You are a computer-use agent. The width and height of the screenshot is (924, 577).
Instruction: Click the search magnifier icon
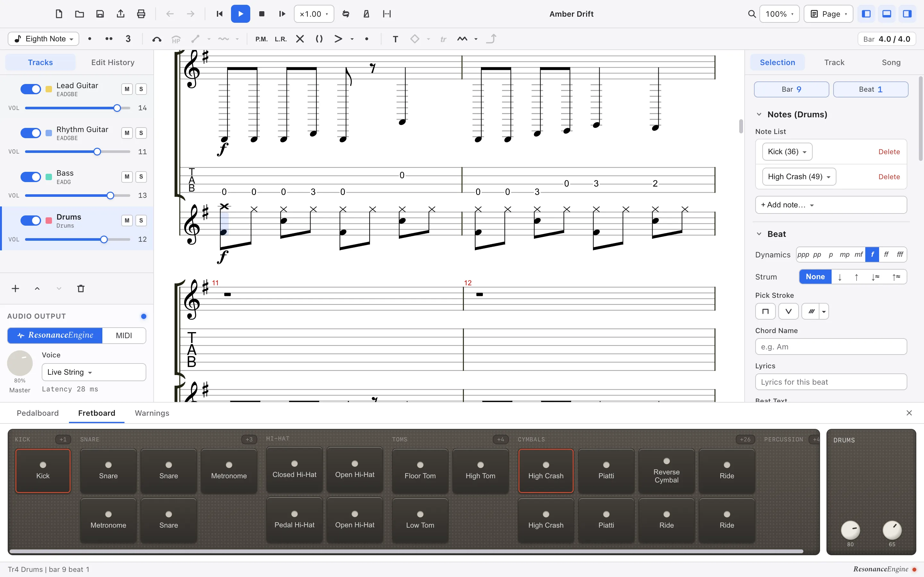[x=751, y=14]
